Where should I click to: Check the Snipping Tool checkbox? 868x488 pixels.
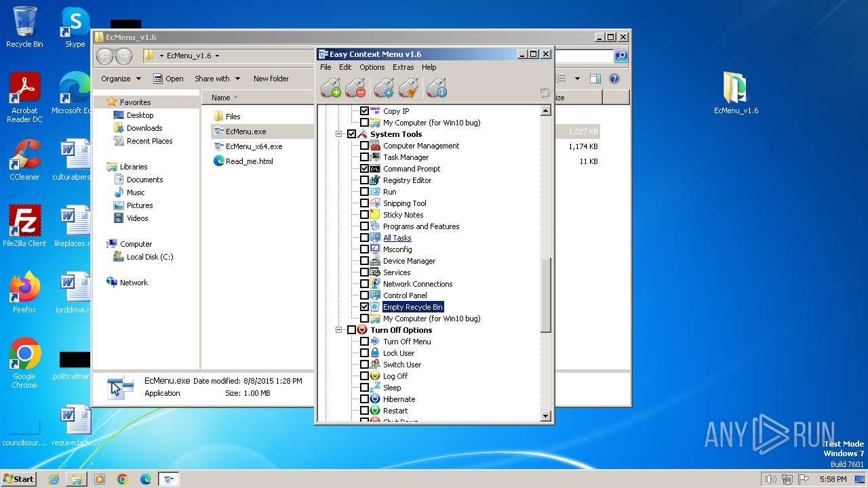(364, 203)
